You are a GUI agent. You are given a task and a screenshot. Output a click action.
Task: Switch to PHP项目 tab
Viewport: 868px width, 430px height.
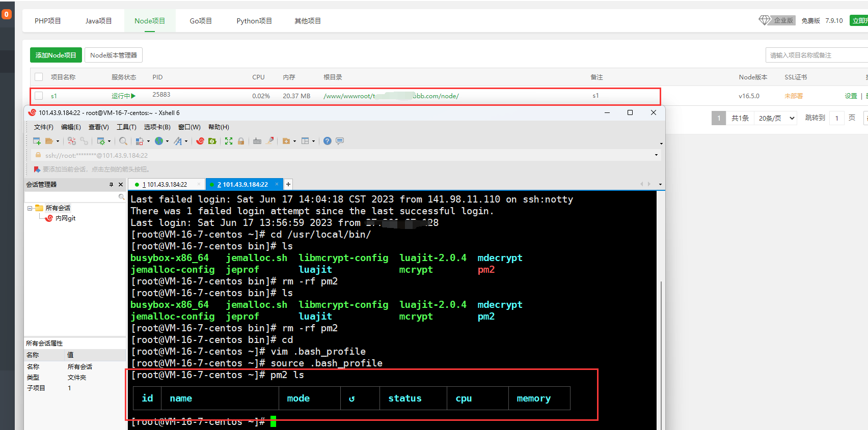tap(48, 21)
